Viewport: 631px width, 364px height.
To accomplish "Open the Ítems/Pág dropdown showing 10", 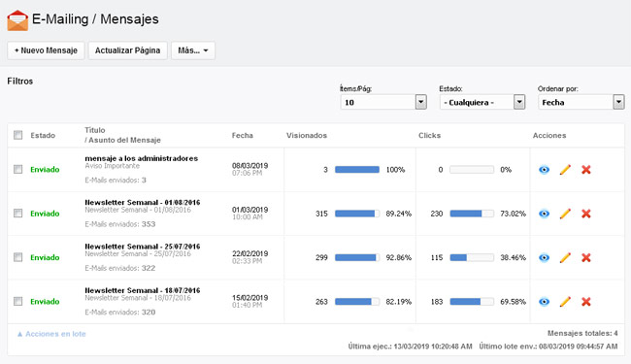I will point(383,102).
